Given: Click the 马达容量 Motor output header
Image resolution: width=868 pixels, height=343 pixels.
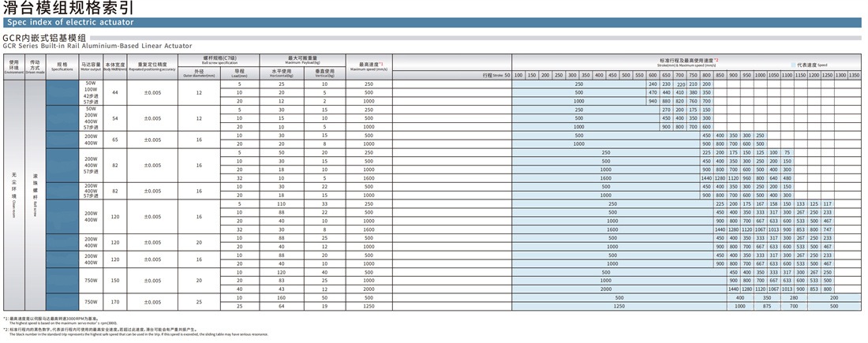Looking at the screenshot, I should [x=91, y=67].
